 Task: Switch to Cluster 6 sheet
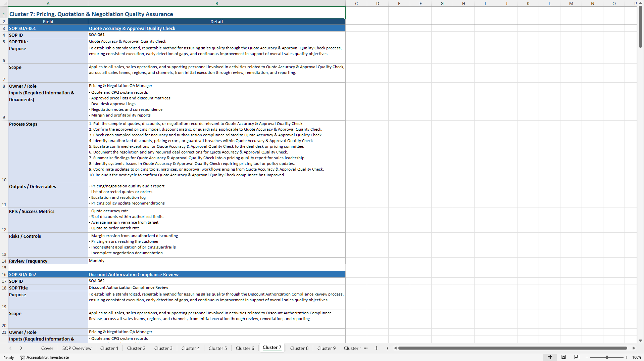(x=245, y=348)
